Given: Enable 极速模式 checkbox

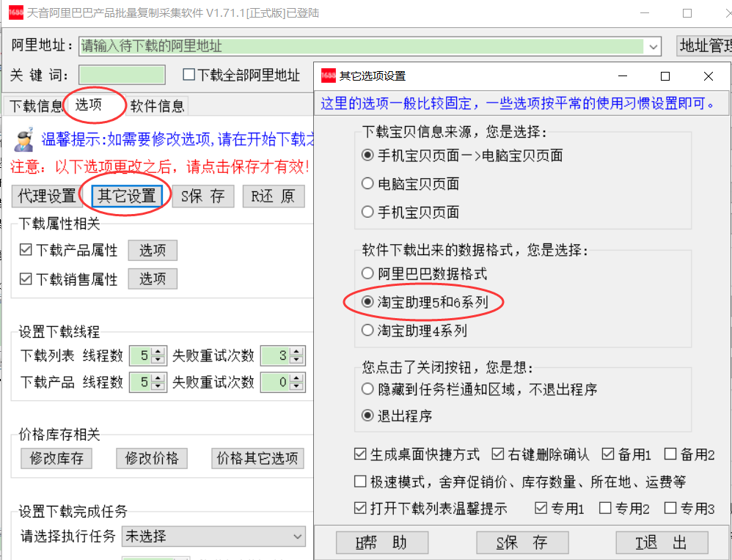Looking at the screenshot, I should [x=360, y=482].
